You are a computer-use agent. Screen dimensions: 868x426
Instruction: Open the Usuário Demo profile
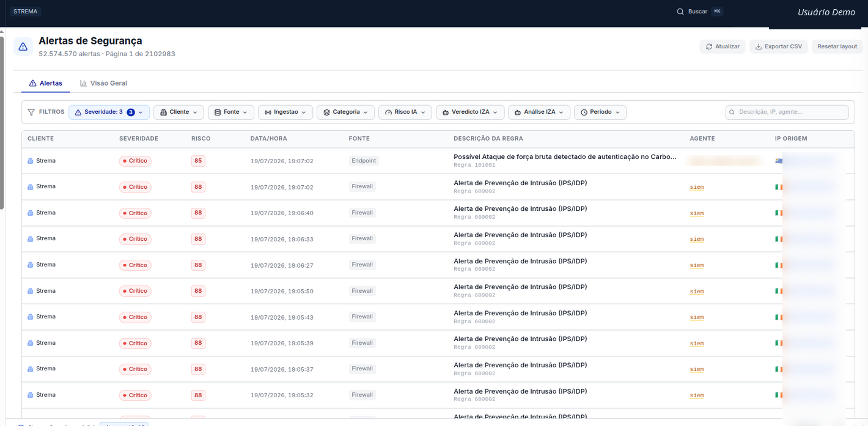(x=826, y=12)
